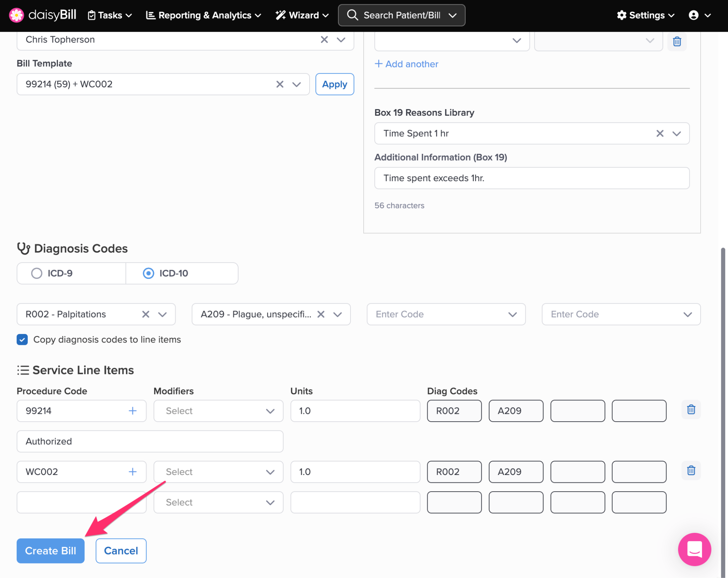This screenshot has width=728, height=578.
Task: Open Reporting & Analytics menu
Action: click(x=204, y=15)
